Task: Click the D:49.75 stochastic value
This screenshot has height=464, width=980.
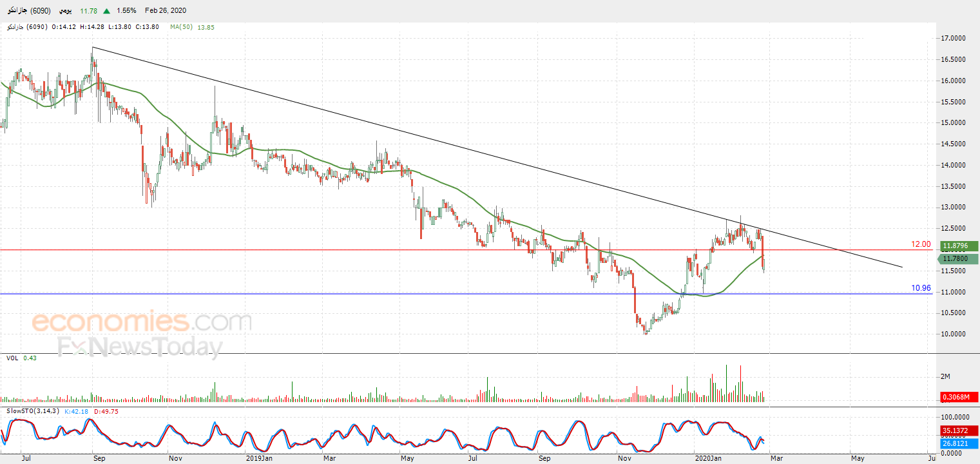Action: point(107,411)
